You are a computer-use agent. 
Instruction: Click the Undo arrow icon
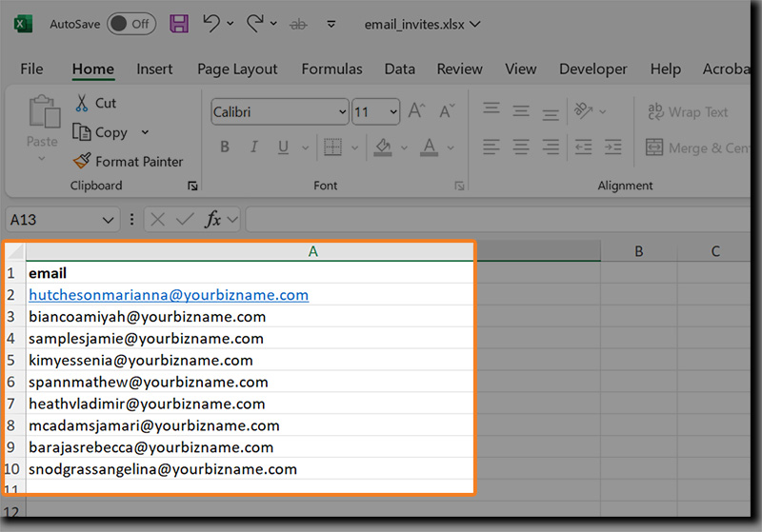click(211, 23)
